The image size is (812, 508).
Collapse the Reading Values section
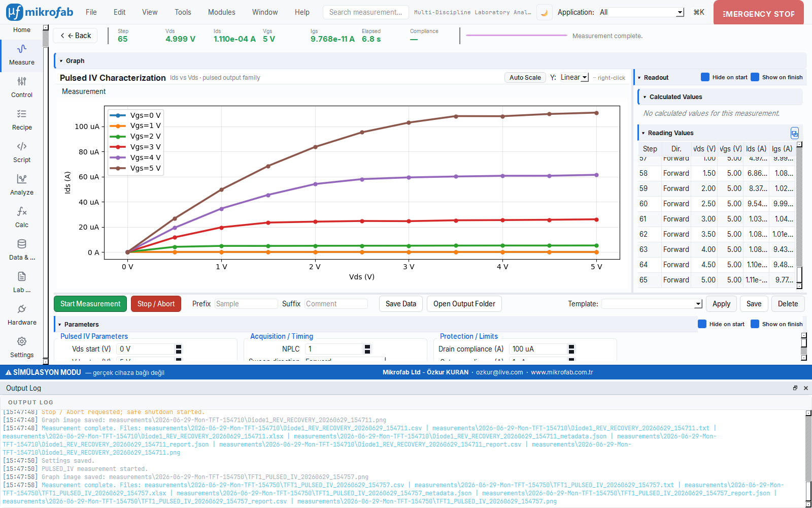point(644,133)
